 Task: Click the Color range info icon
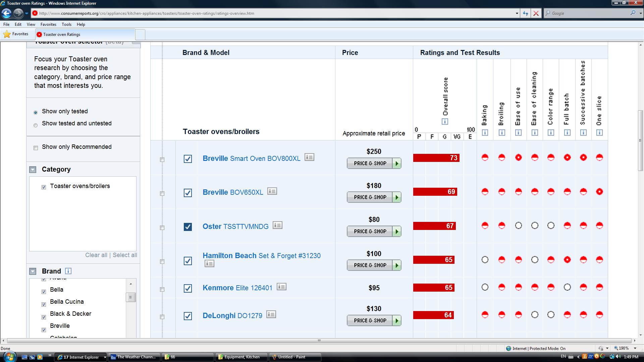tap(551, 133)
